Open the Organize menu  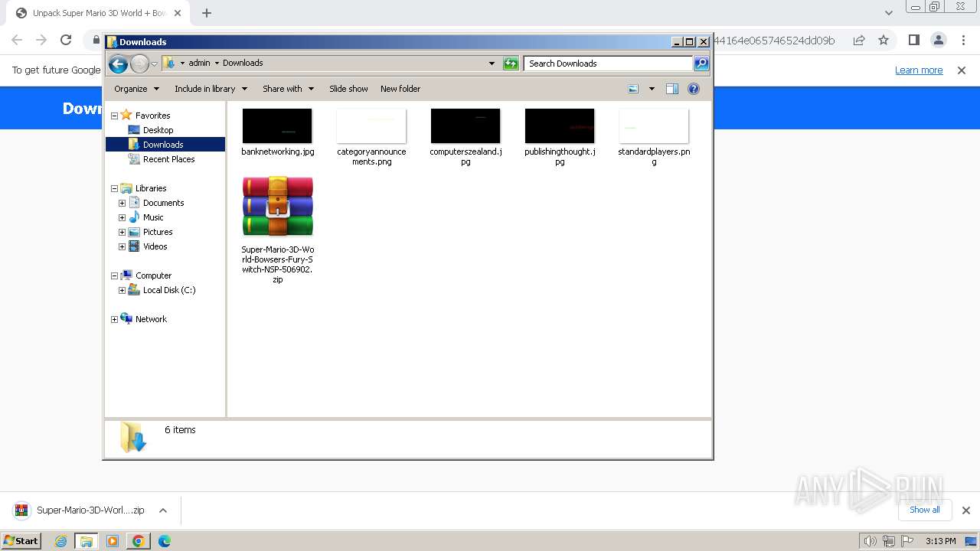136,89
